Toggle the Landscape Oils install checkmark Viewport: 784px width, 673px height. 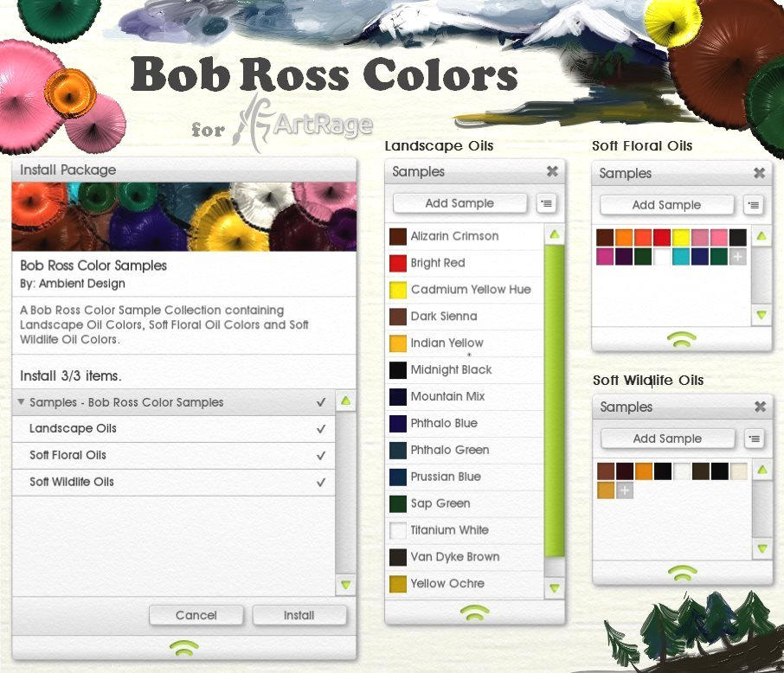pyautogui.click(x=321, y=429)
